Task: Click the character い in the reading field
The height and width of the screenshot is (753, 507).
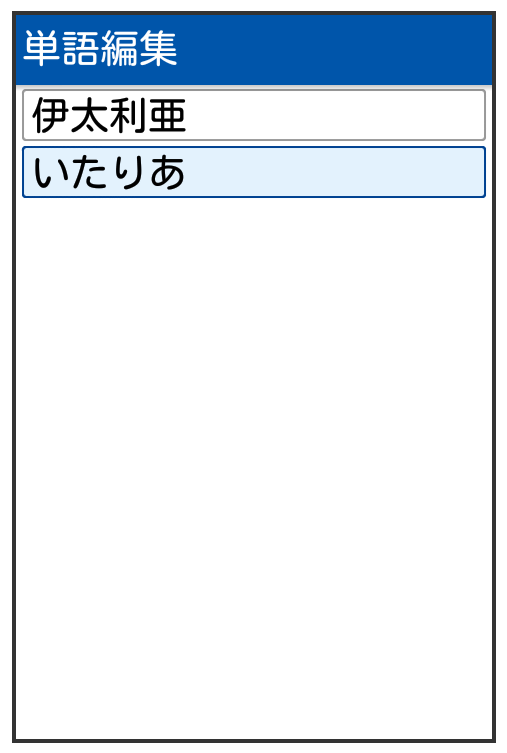Action: [x=51, y=172]
